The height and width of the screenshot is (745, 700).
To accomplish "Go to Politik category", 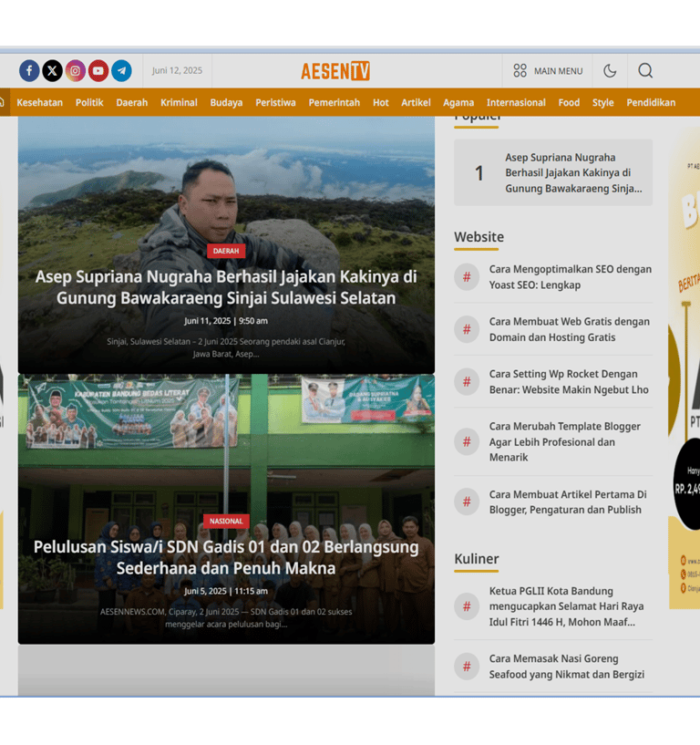I will pos(89,103).
